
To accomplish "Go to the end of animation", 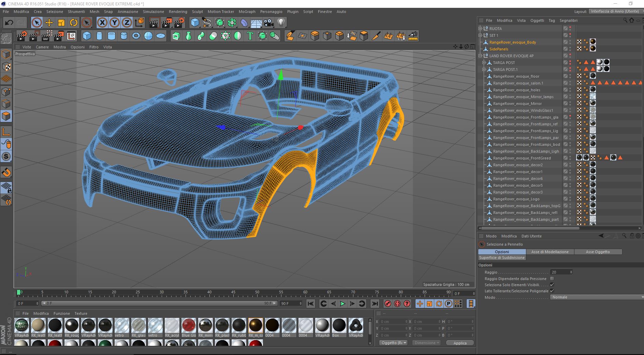I will pyautogui.click(x=375, y=304).
